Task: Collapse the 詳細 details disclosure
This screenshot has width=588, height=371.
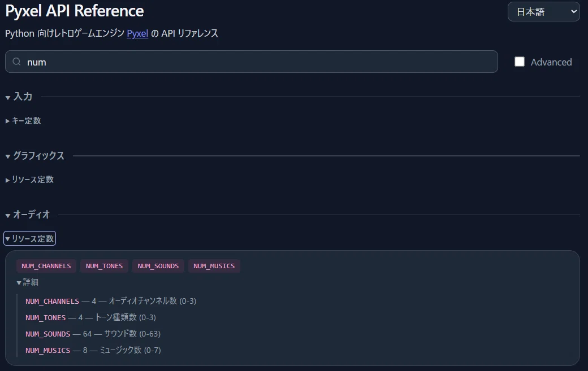Action: coord(27,282)
